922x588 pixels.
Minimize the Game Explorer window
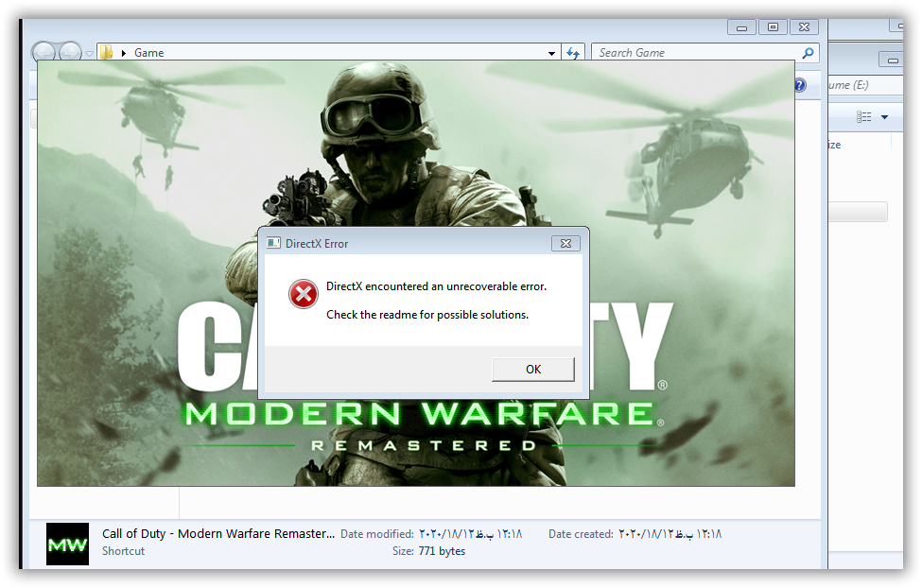[741, 27]
